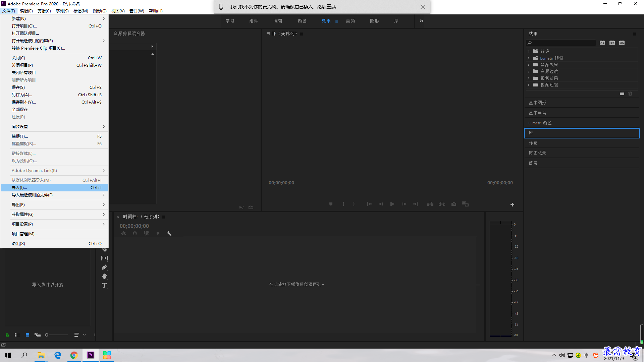Go to In point in Program monitor

coord(369,204)
